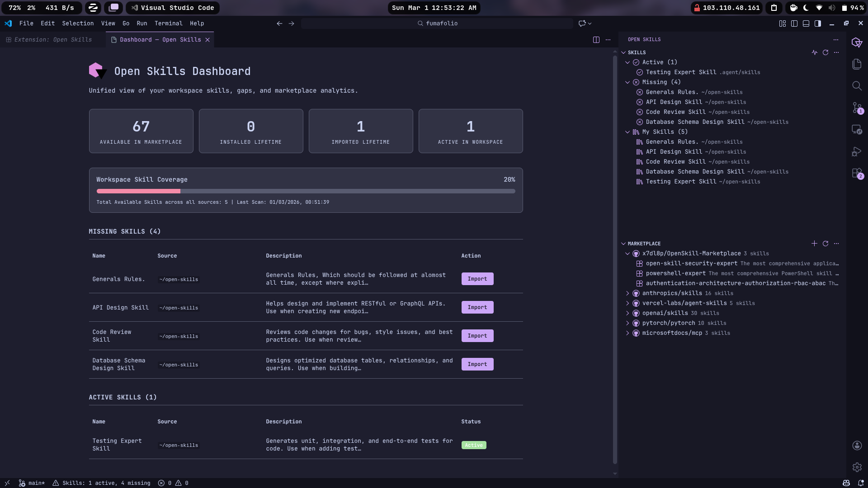Viewport: 868px width, 488px height.
Task: Switch to Extension: Open Skills tab
Action: [x=53, y=40]
